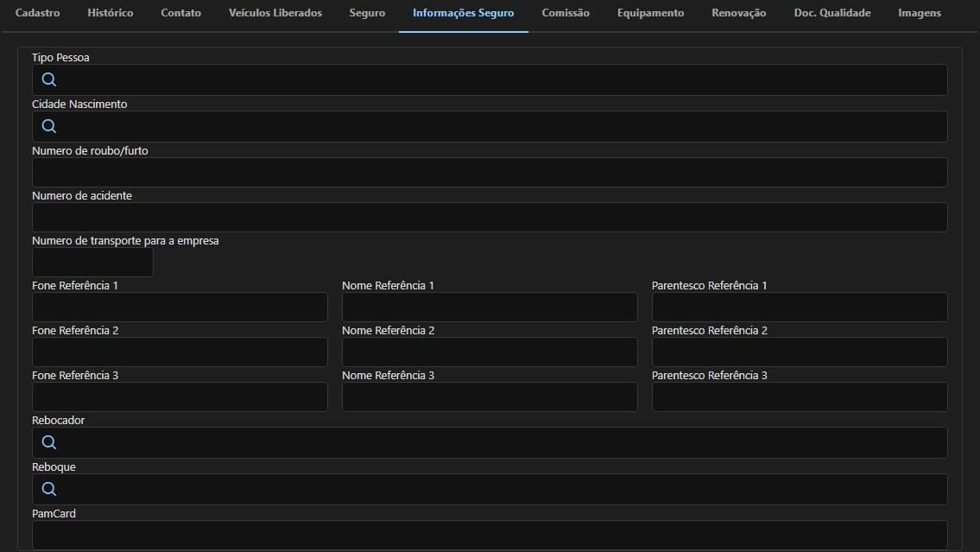The width and height of the screenshot is (980, 552).
Task: Switch to the Imagens tab
Action: (919, 13)
